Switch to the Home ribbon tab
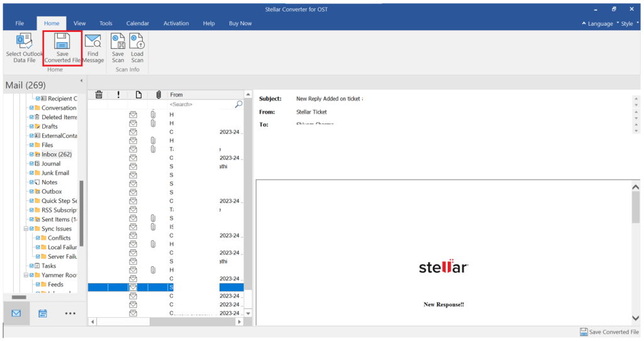 click(52, 23)
